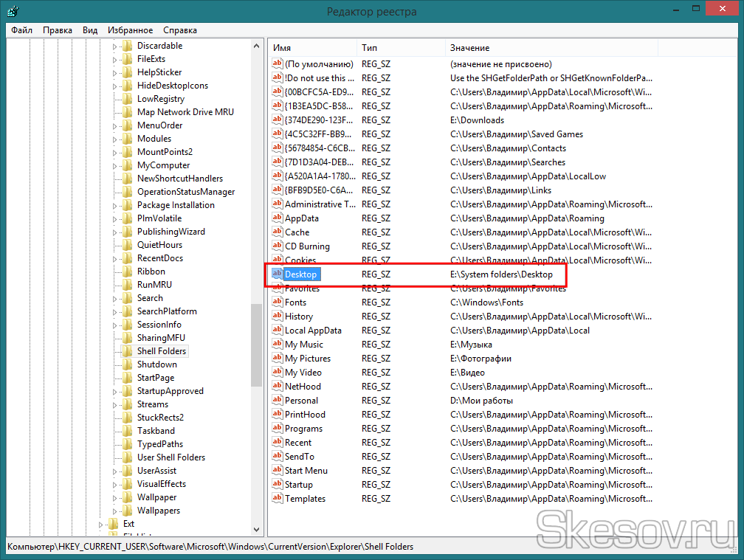Click the tree pane scrollbar down arrow

pos(257,530)
